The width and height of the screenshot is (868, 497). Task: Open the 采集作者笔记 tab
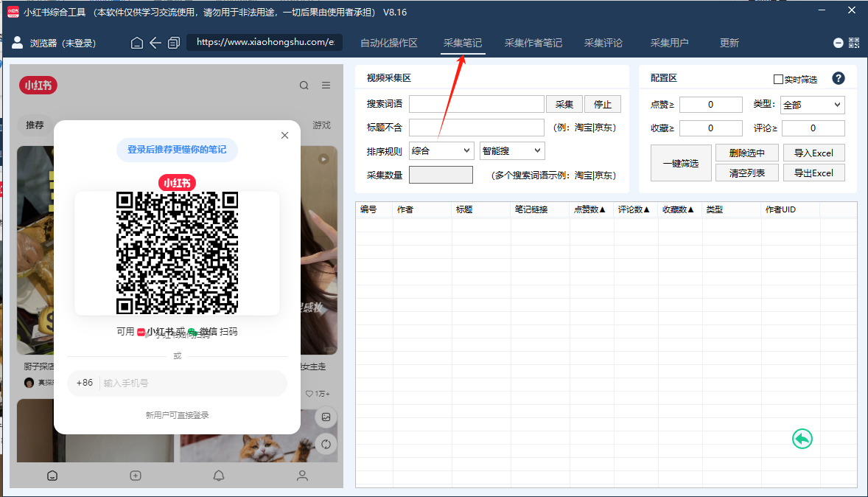533,44
